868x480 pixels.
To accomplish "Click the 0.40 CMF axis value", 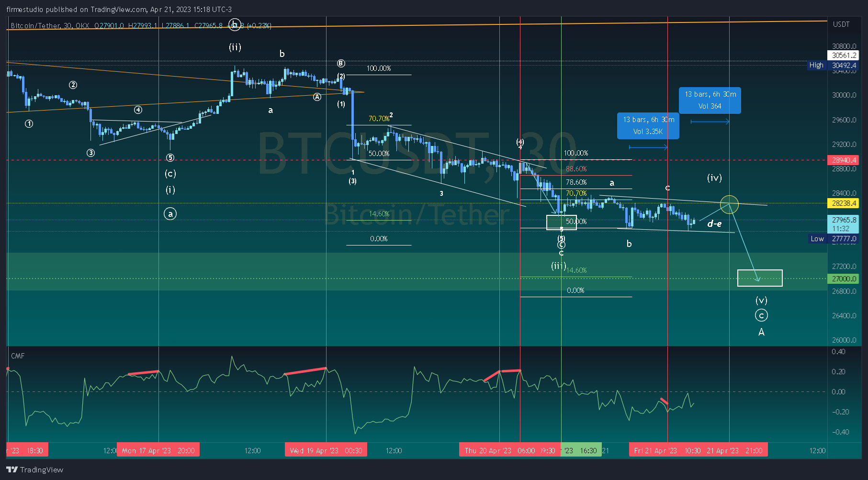I will tap(838, 351).
